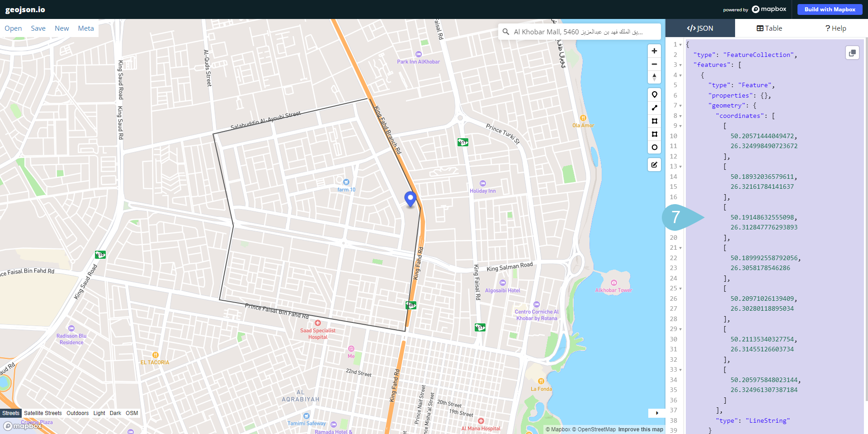Switch base map to OSM

point(132,413)
